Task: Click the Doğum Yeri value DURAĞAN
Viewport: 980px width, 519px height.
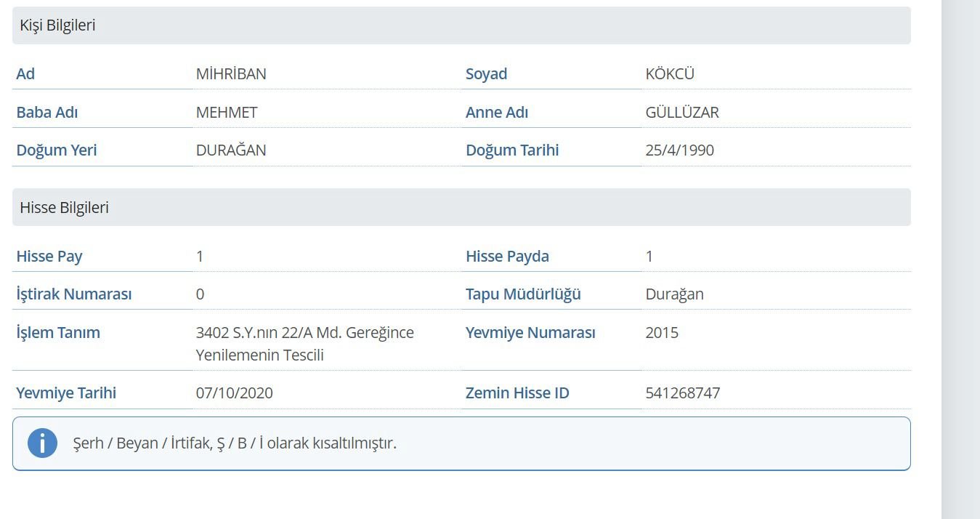Action: pyautogui.click(x=231, y=150)
